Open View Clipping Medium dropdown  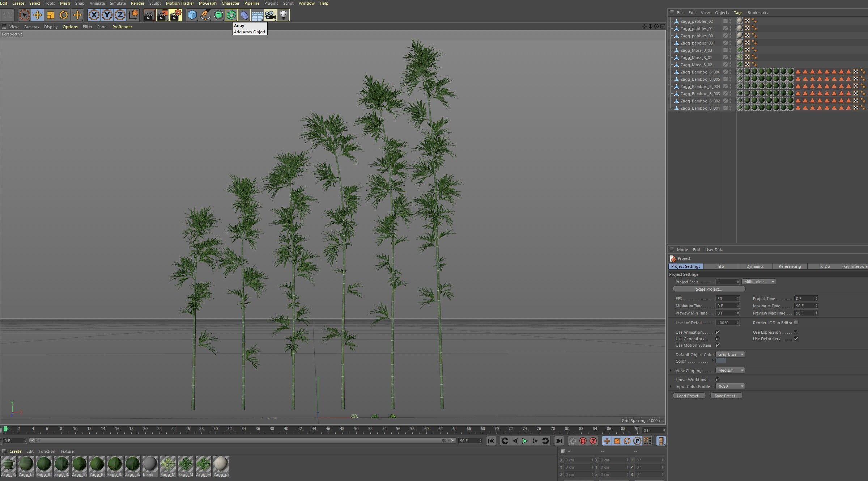point(730,370)
